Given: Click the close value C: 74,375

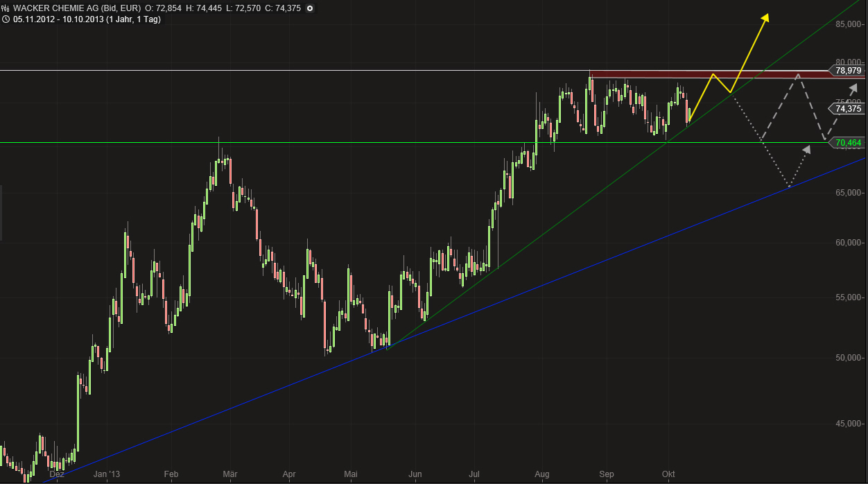Looking at the screenshot, I should 282,8.
